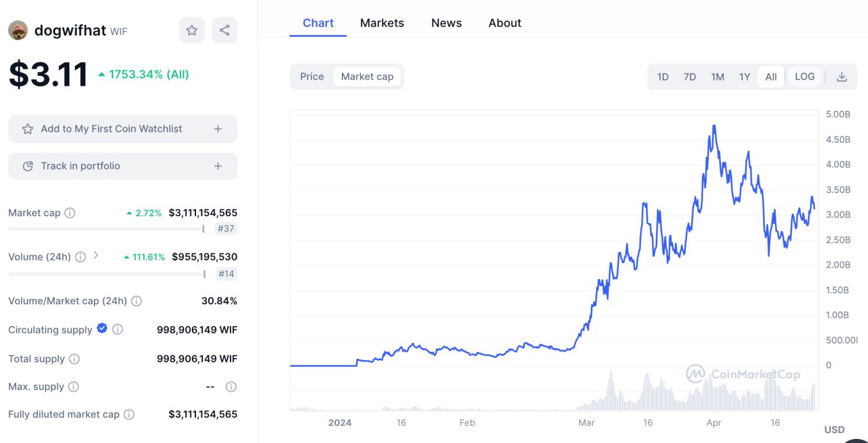
Task: Open the Chart tab
Action: (318, 23)
